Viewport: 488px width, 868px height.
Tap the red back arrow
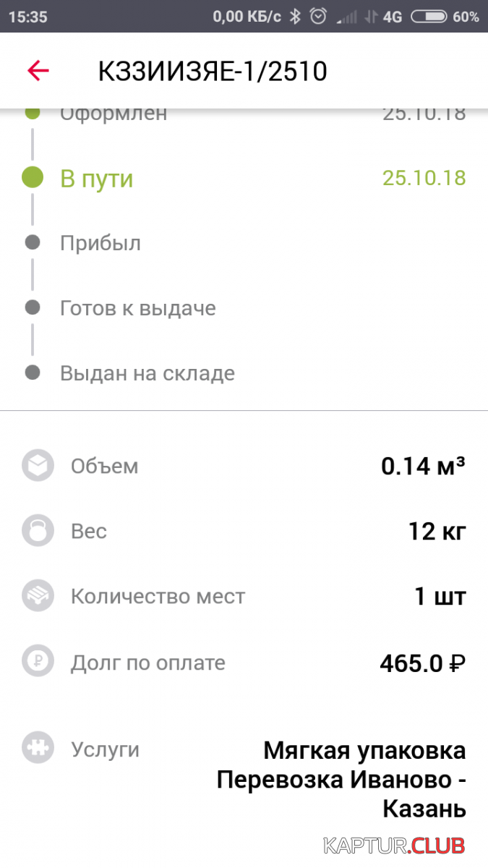point(38,71)
